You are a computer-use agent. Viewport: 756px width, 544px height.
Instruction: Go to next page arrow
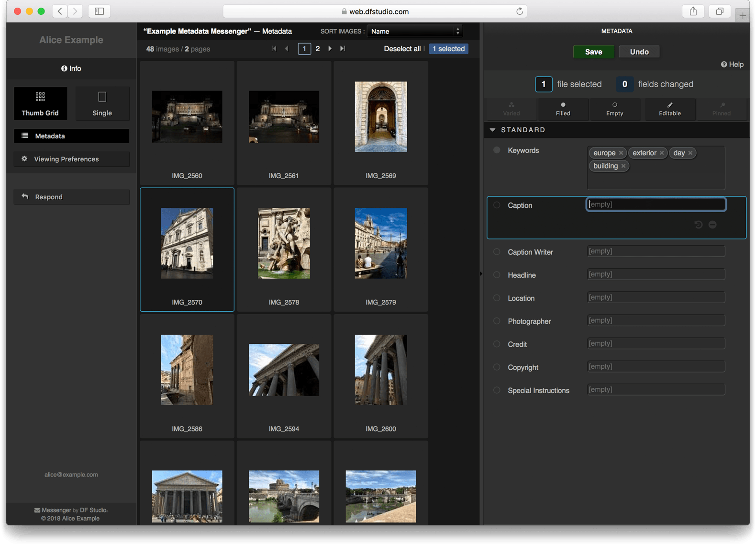(x=330, y=48)
